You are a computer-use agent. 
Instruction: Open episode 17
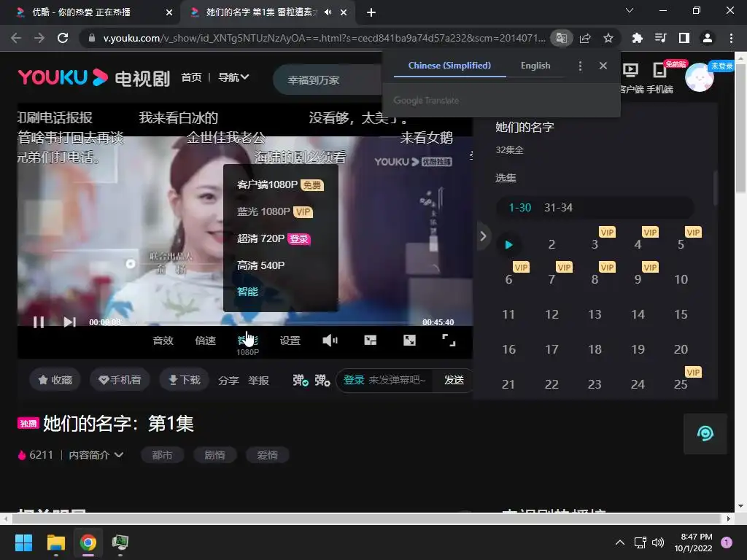(x=551, y=349)
